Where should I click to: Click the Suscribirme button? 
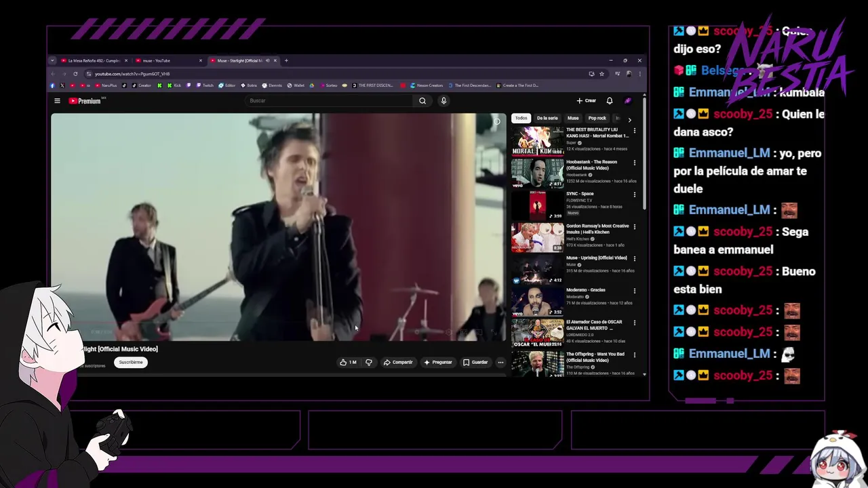131,363
